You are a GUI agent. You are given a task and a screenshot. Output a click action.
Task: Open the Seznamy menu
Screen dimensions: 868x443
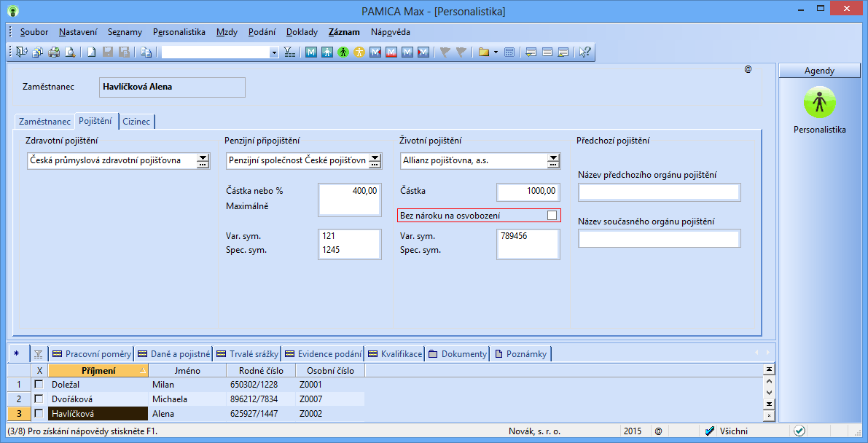(x=125, y=32)
